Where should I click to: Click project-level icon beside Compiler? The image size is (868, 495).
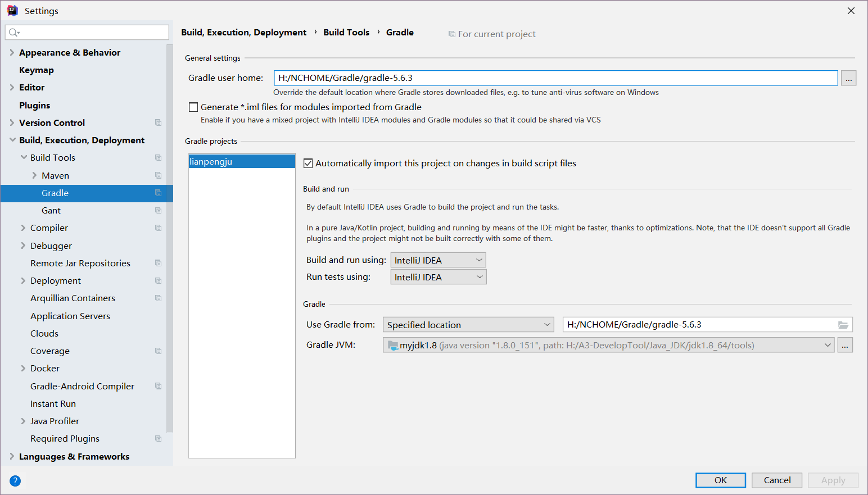159,228
